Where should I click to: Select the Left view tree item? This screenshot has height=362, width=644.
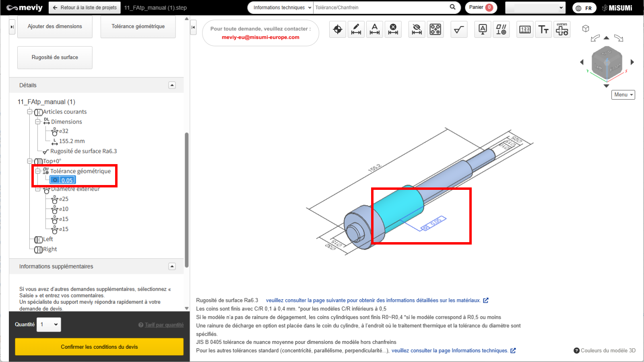pyautogui.click(x=48, y=239)
